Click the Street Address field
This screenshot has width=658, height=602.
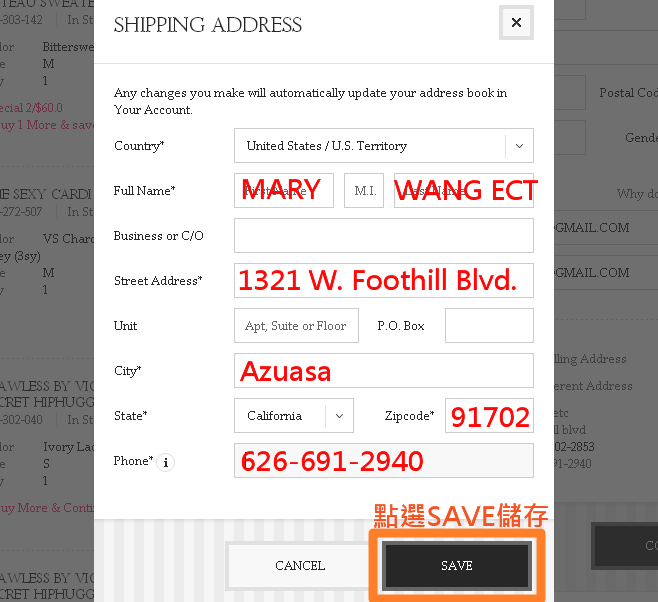(384, 280)
